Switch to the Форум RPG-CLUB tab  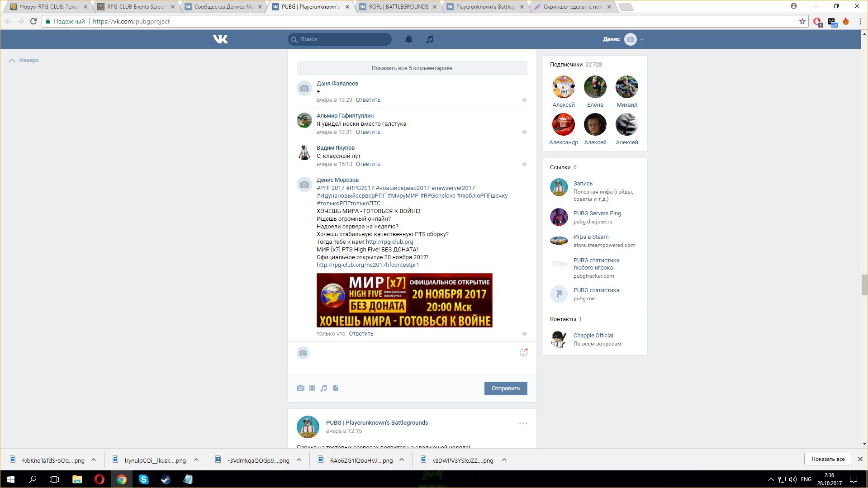(x=49, y=7)
